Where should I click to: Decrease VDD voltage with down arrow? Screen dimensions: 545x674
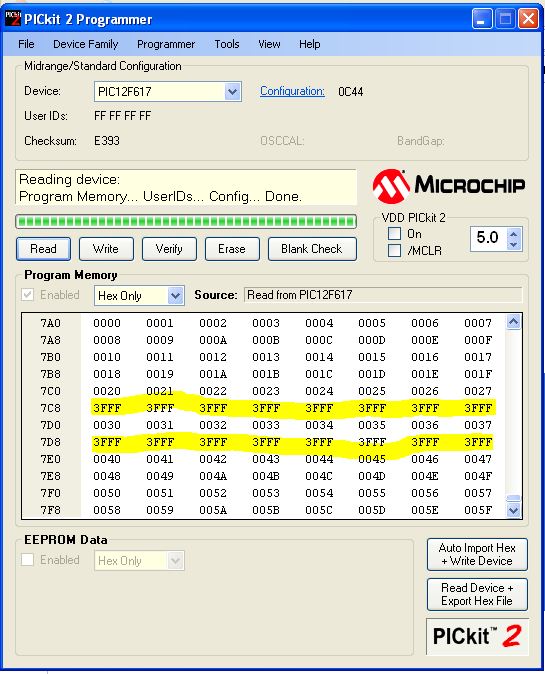click(x=513, y=244)
